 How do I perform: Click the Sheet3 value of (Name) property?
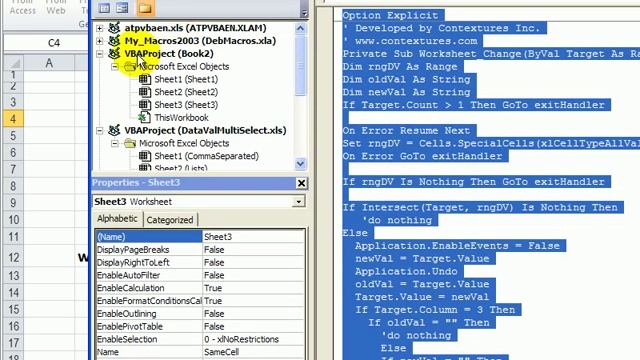point(253,237)
